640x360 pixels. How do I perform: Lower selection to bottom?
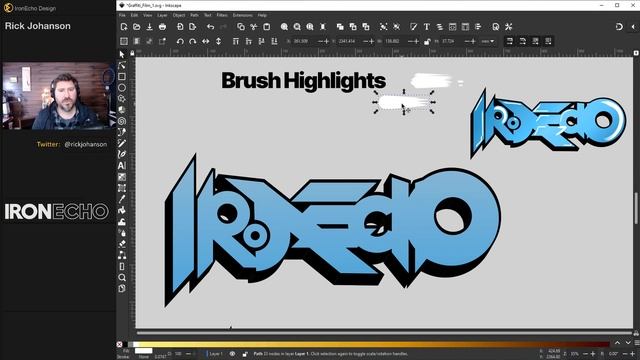(274, 41)
